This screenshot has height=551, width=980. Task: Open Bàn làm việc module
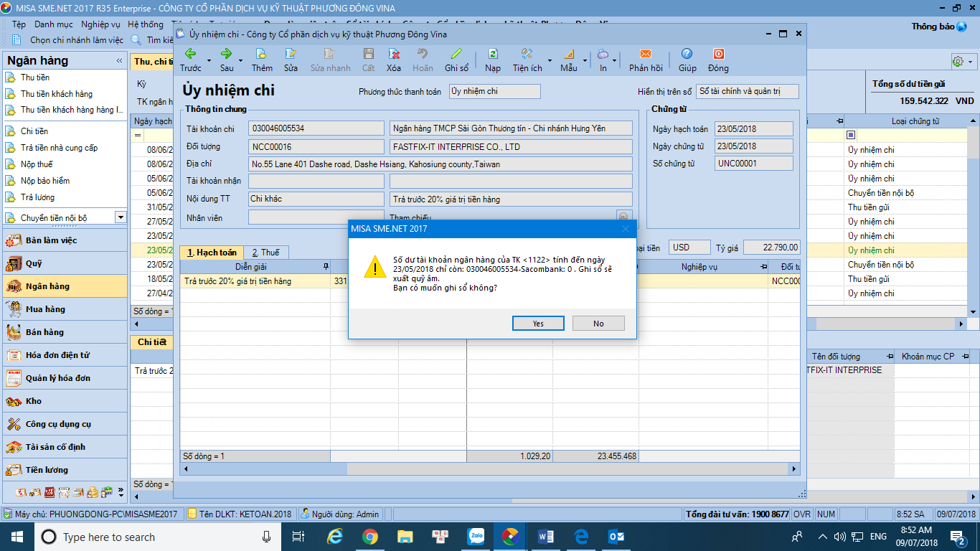pyautogui.click(x=65, y=240)
